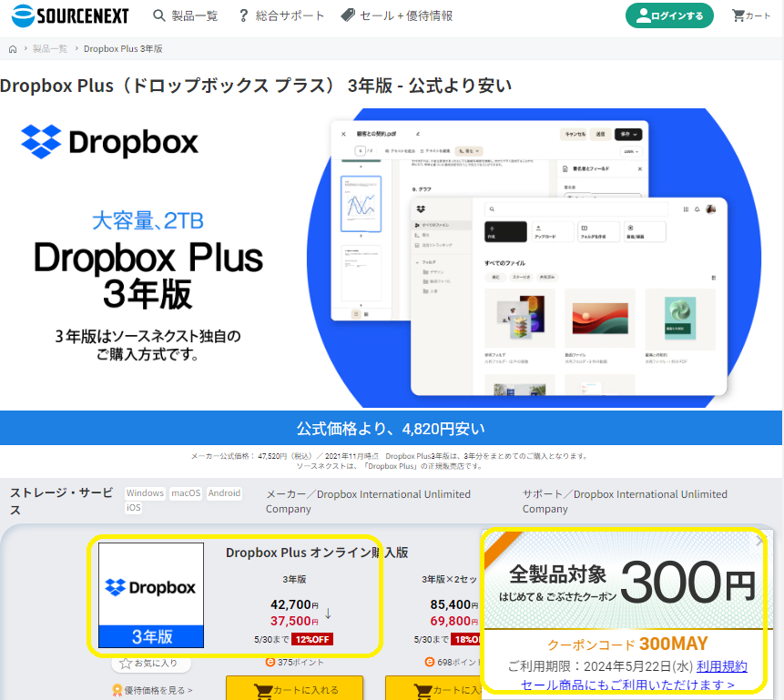The width and height of the screenshot is (784, 700).
Task: Open the カート shopping cart
Action: tap(750, 16)
